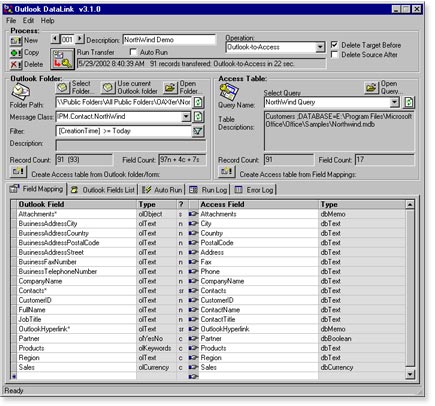Viewport: 435px width, 406px height.
Task: Click the process number field 001
Action: pos(67,40)
